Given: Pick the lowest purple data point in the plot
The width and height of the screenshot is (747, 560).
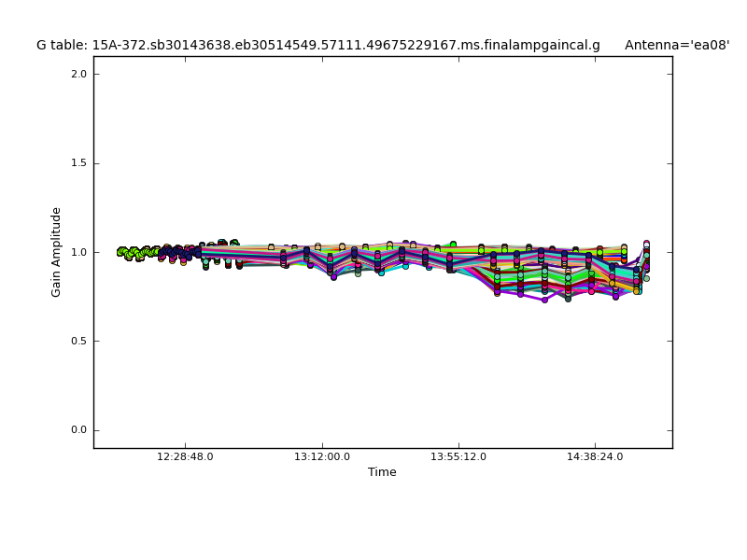Looking at the screenshot, I should click(x=544, y=300).
